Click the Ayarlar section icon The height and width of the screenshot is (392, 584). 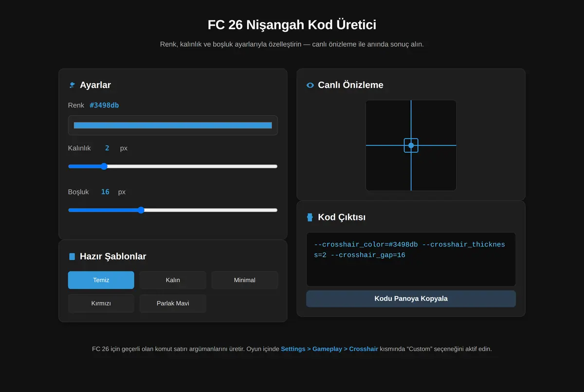click(72, 85)
